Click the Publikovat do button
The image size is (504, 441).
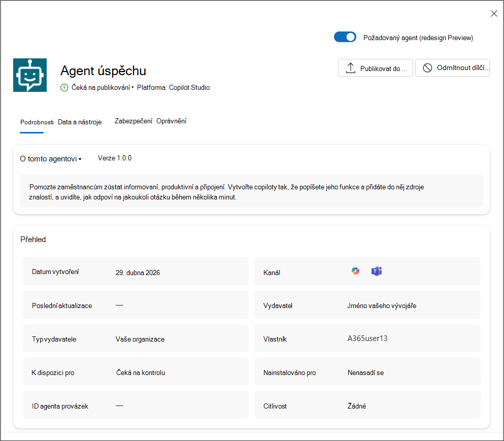click(x=376, y=68)
